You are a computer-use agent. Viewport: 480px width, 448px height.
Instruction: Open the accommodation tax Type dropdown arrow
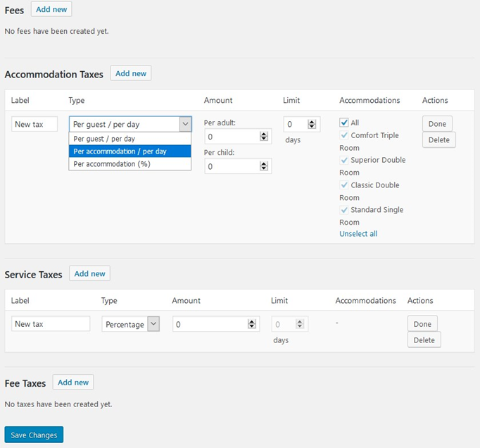pos(185,124)
